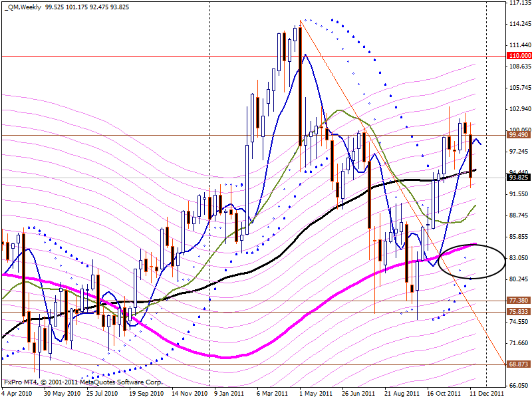Click the 19 Sep 2010 date label

146,394
